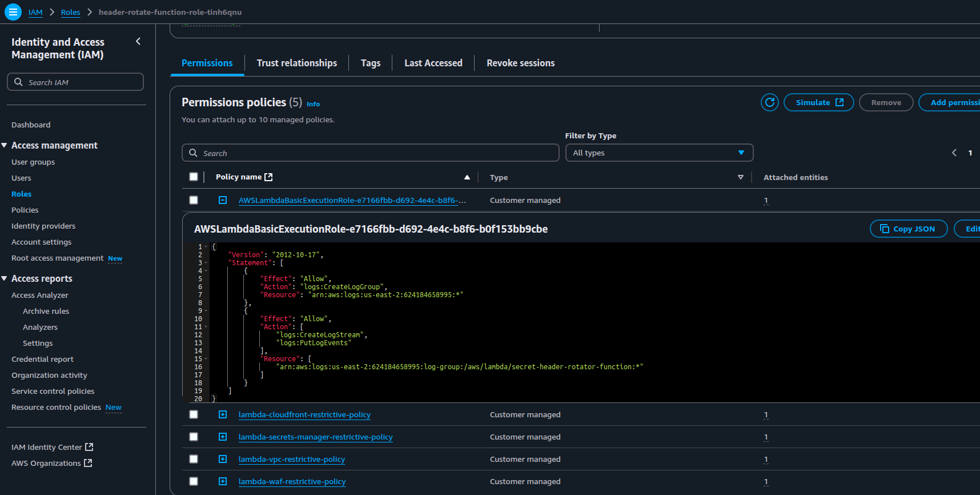
Task: Open Archive rules in the sidebar
Action: [46, 311]
